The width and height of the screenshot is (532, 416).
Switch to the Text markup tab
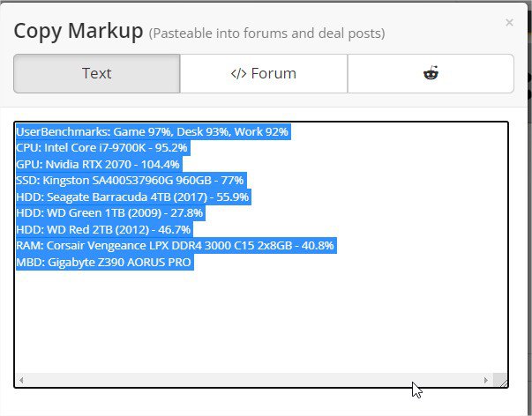pyautogui.click(x=97, y=73)
